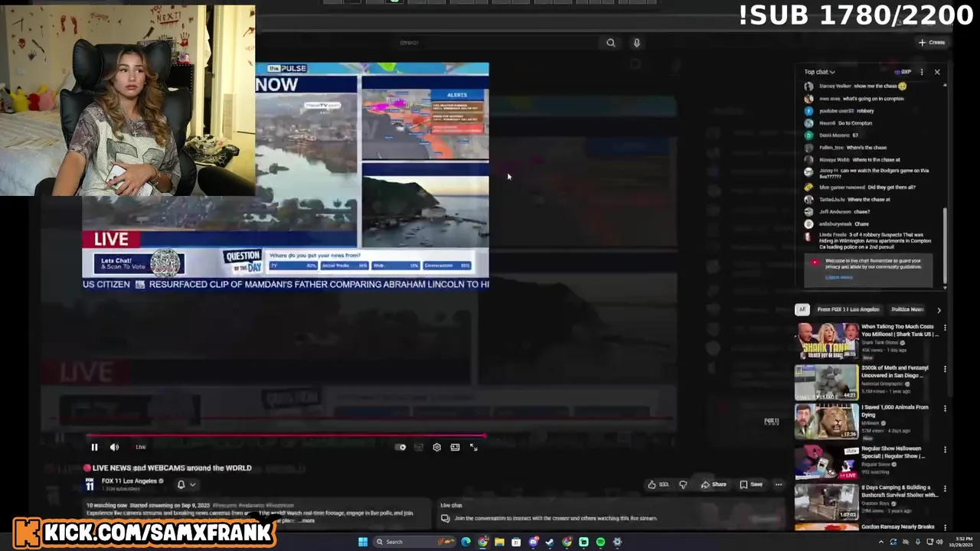Open File Explorer from taskbar
The image size is (980, 551).
pos(499,542)
